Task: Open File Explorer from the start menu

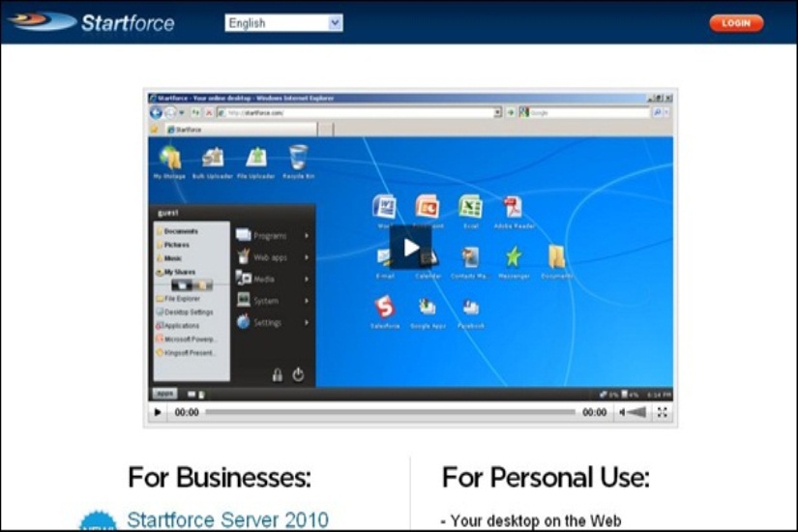Action: [x=178, y=298]
